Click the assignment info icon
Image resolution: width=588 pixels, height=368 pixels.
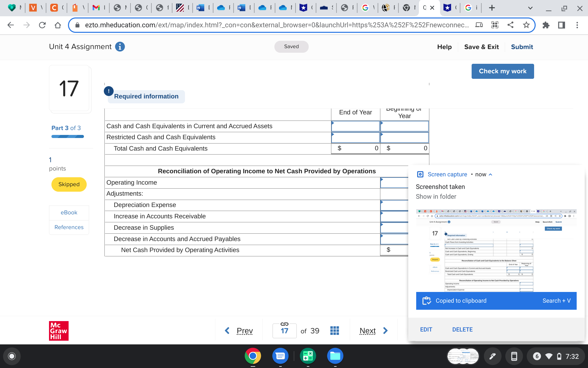[x=120, y=47]
